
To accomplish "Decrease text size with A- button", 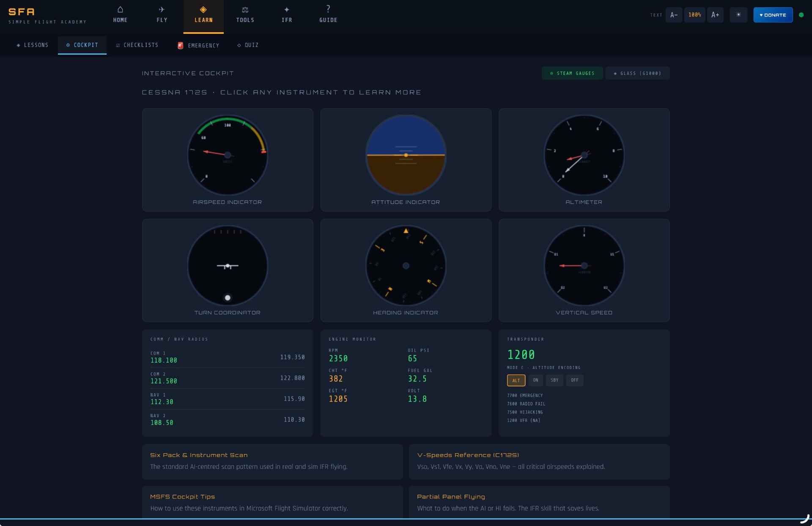I will tap(674, 15).
